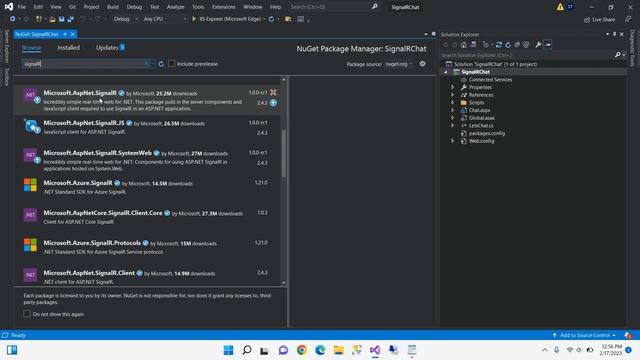The image size is (640, 360).
Task: Check the Include prerelease checkbox
Action: pos(172,64)
